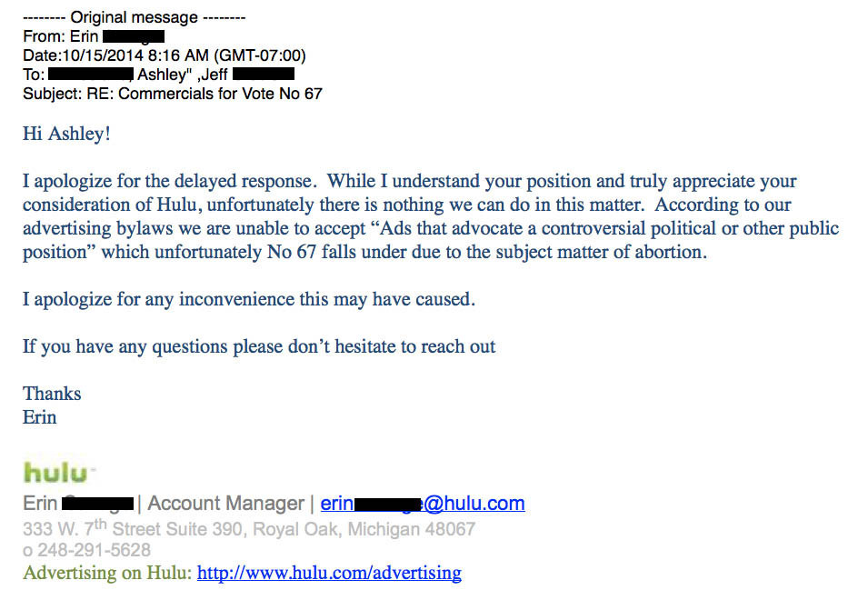
Task: Click the Hulu logo in the signature
Action: [59, 474]
